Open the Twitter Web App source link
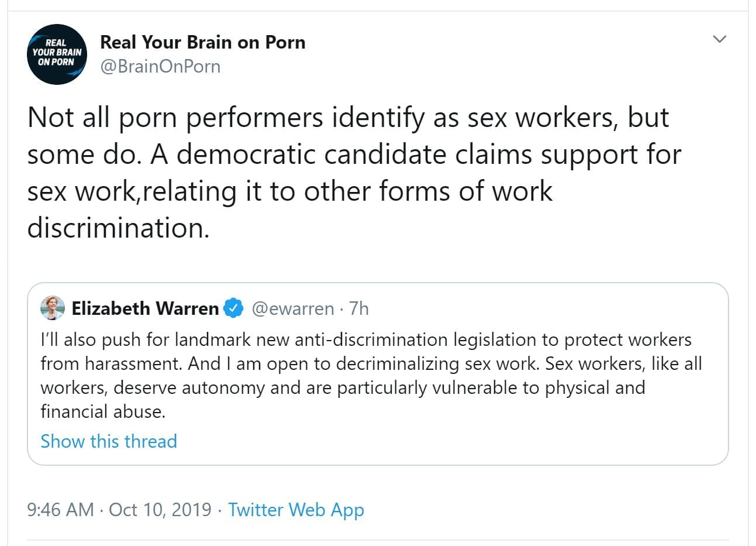756x546 pixels. coord(296,510)
